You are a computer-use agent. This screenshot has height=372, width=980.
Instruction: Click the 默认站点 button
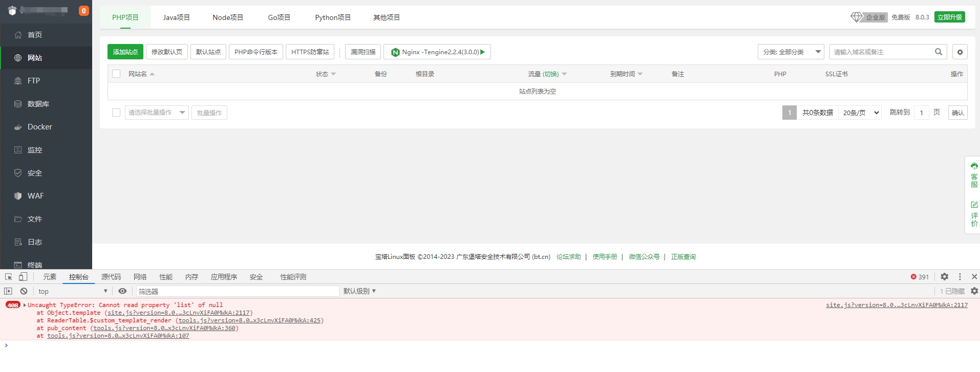tap(208, 52)
